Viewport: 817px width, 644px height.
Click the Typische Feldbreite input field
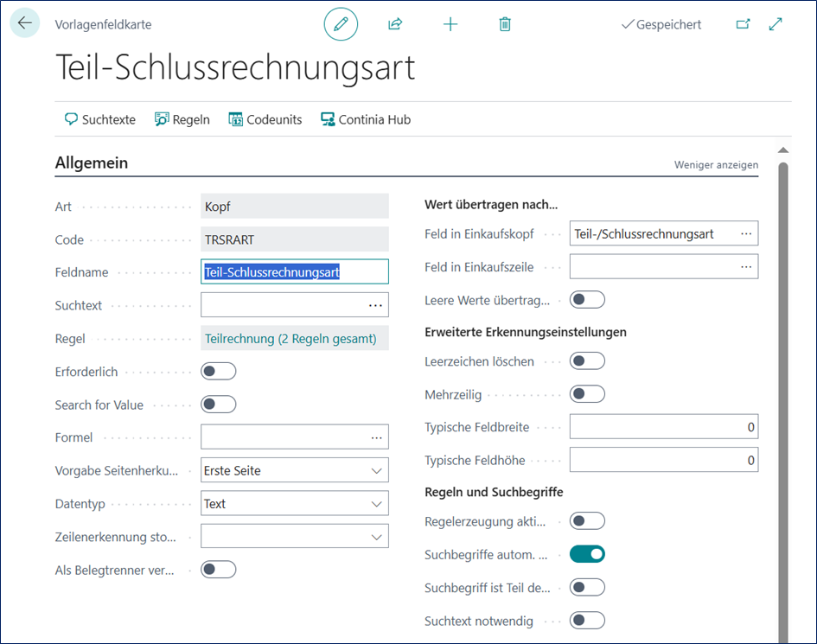(x=663, y=427)
